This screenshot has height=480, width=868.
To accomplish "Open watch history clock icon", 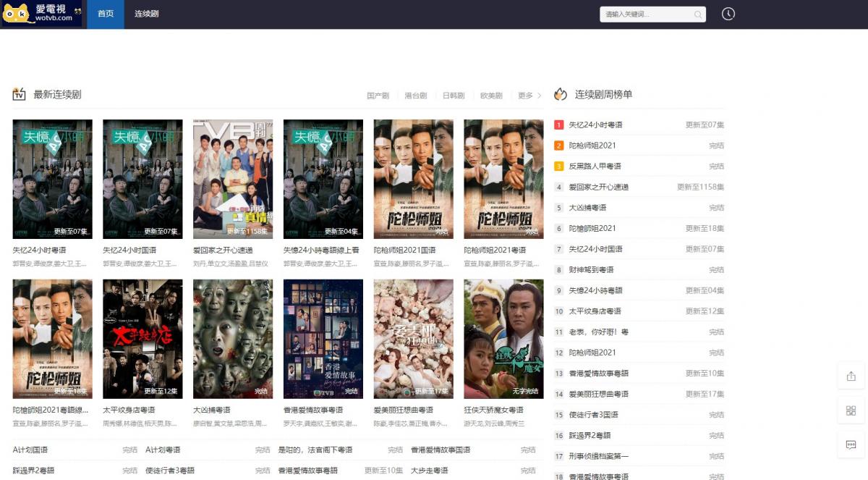I will coord(728,14).
